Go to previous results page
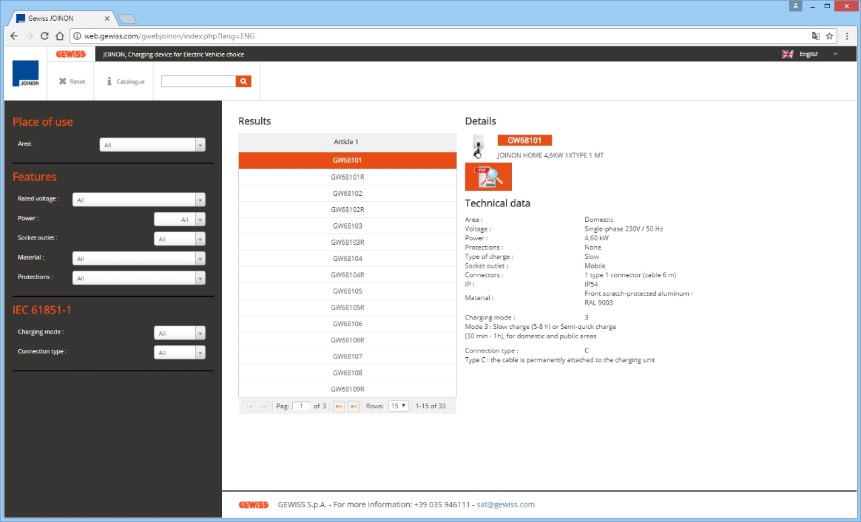 (x=264, y=406)
